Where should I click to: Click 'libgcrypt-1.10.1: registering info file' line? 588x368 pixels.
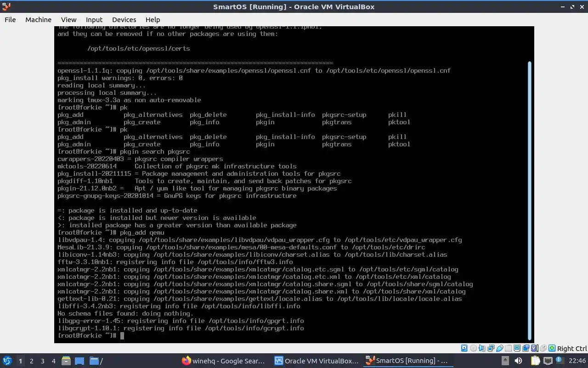(181, 328)
